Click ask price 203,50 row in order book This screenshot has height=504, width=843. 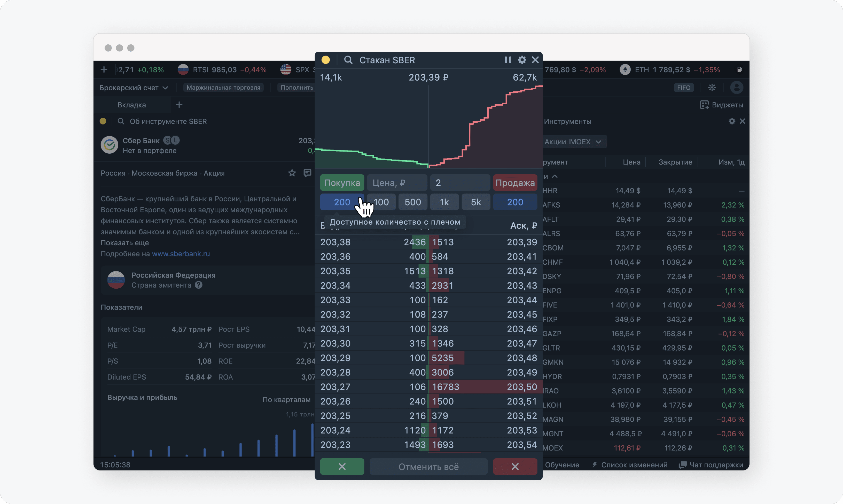click(522, 387)
